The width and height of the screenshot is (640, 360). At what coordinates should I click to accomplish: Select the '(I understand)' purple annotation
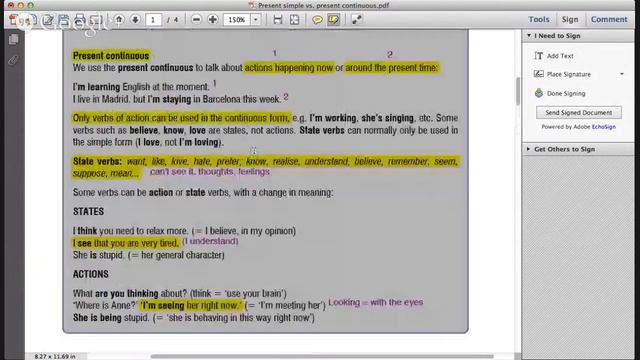coord(210,241)
